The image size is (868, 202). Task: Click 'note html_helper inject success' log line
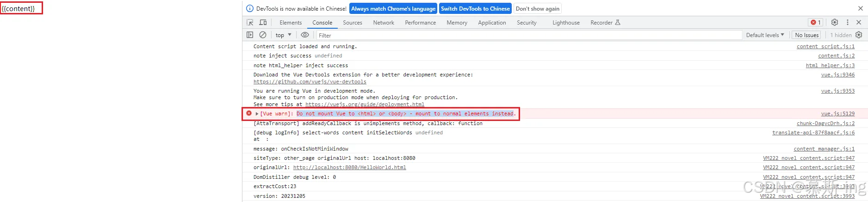(x=301, y=65)
